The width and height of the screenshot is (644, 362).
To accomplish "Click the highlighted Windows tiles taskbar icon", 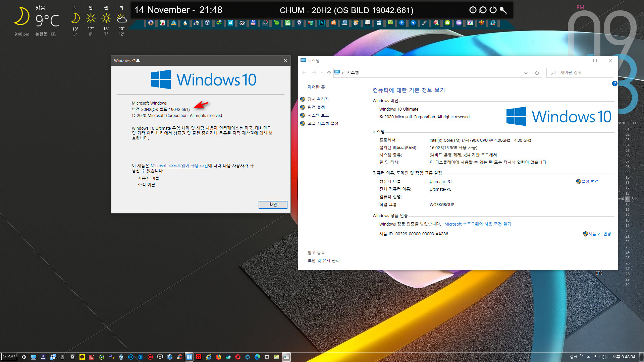I will pyautogui.click(x=189, y=357).
